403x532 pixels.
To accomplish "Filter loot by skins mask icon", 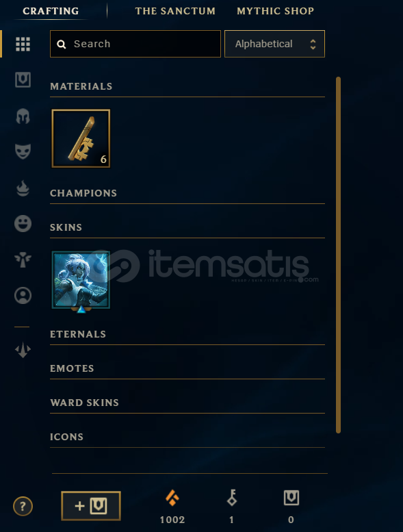I will [23, 151].
